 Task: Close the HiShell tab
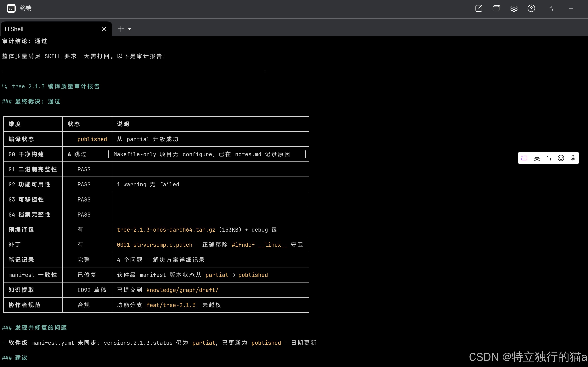pyautogui.click(x=104, y=29)
